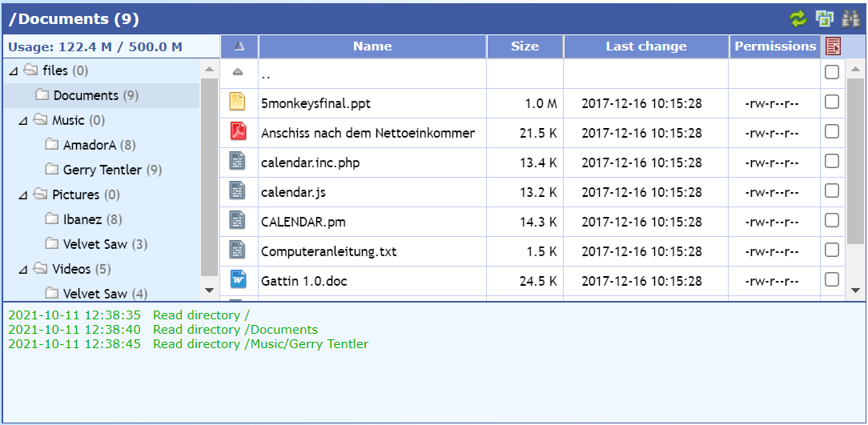This screenshot has width=868, height=425.
Task: Click the green refresh arrows icon
Action: pos(798,19)
